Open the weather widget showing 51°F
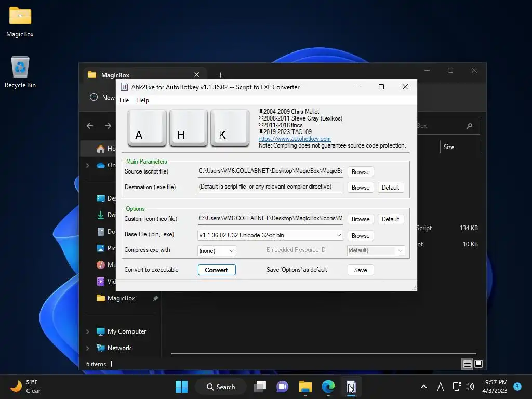 point(25,387)
